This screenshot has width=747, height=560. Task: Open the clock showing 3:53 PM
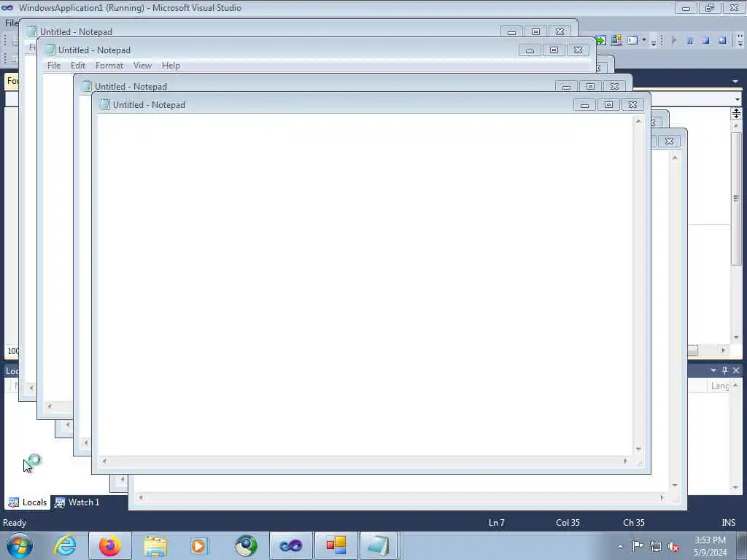click(710, 546)
